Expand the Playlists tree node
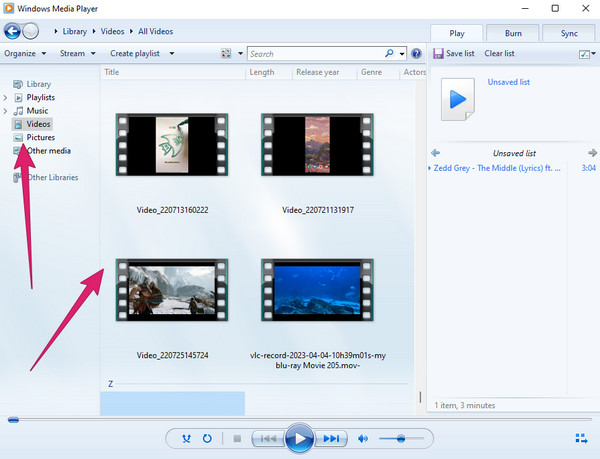This screenshot has height=459, width=600. coord(5,98)
